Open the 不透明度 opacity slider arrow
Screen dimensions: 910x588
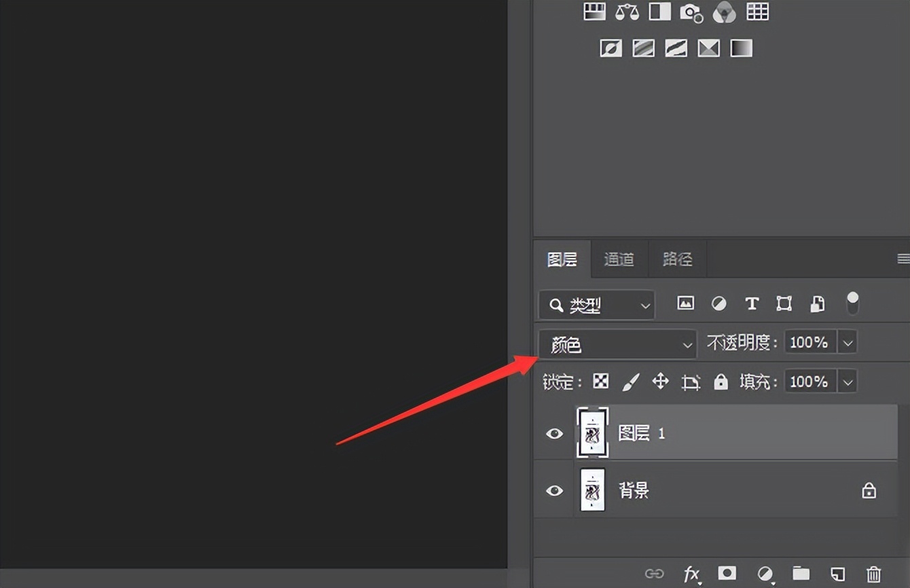coord(848,343)
